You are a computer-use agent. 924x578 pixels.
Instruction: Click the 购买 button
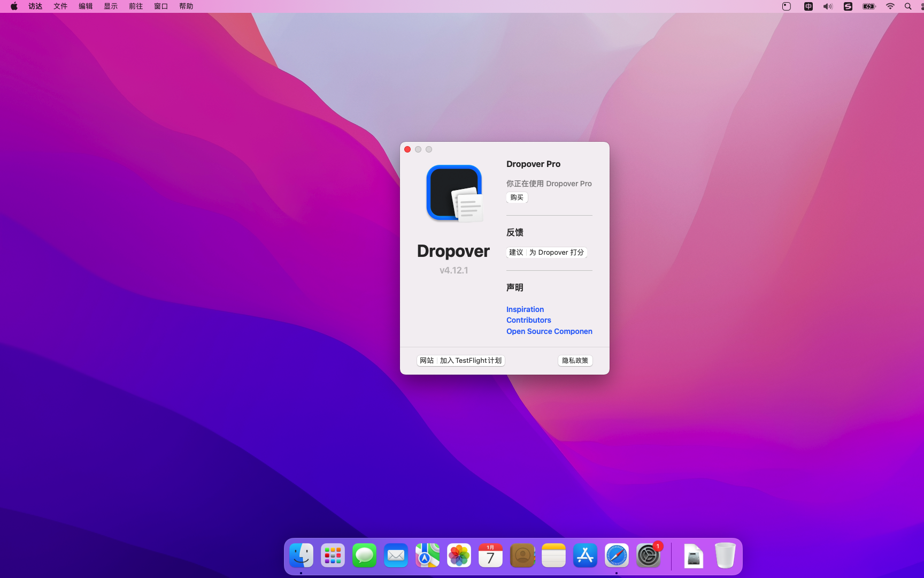(517, 197)
